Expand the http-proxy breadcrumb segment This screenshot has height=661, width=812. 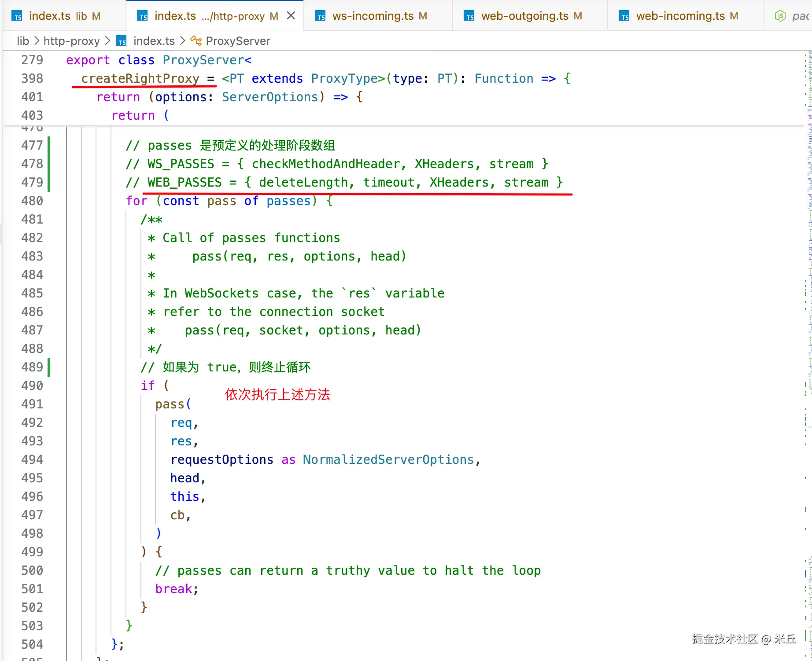coord(72,41)
